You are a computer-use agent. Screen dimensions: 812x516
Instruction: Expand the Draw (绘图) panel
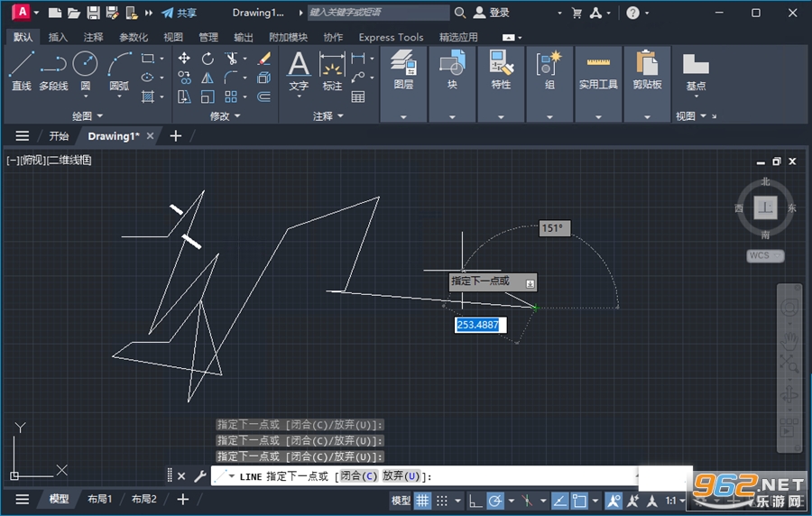(88, 116)
